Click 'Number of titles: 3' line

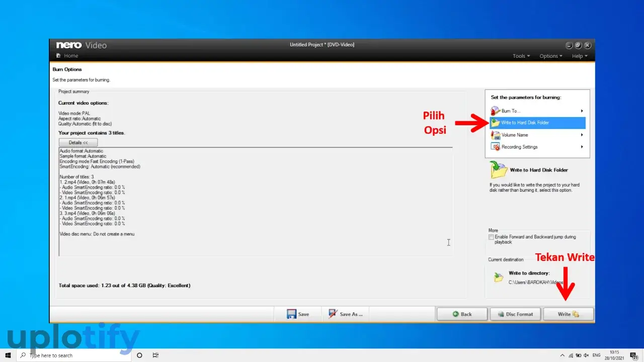coord(76,177)
